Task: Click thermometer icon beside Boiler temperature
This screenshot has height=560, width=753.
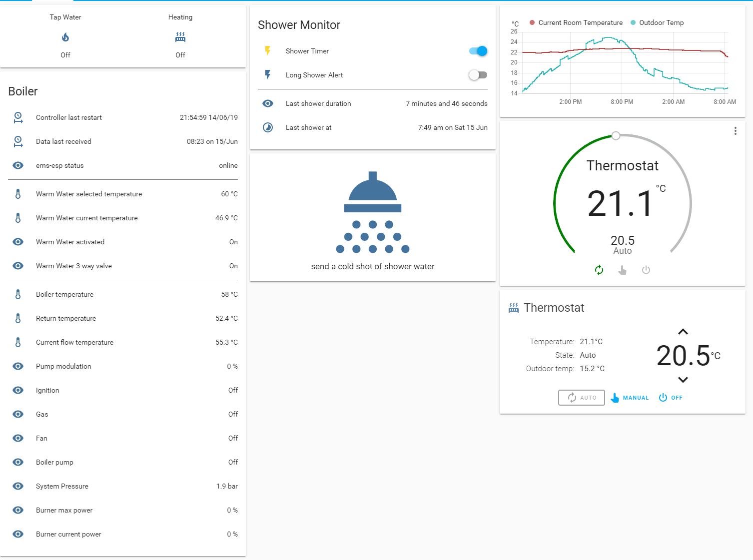Action: 18,294
